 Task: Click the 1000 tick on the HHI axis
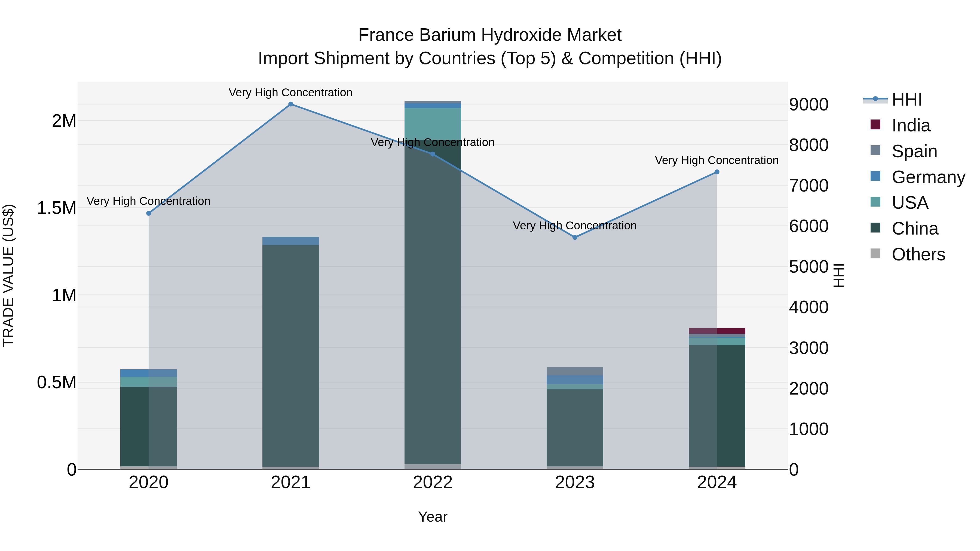[x=809, y=429]
